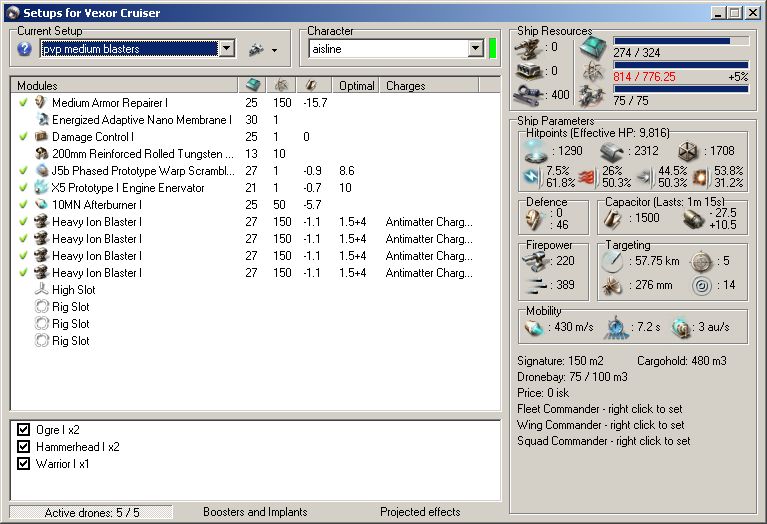Click the green character skill status indicator
This screenshot has height=524, width=767.
click(x=493, y=48)
